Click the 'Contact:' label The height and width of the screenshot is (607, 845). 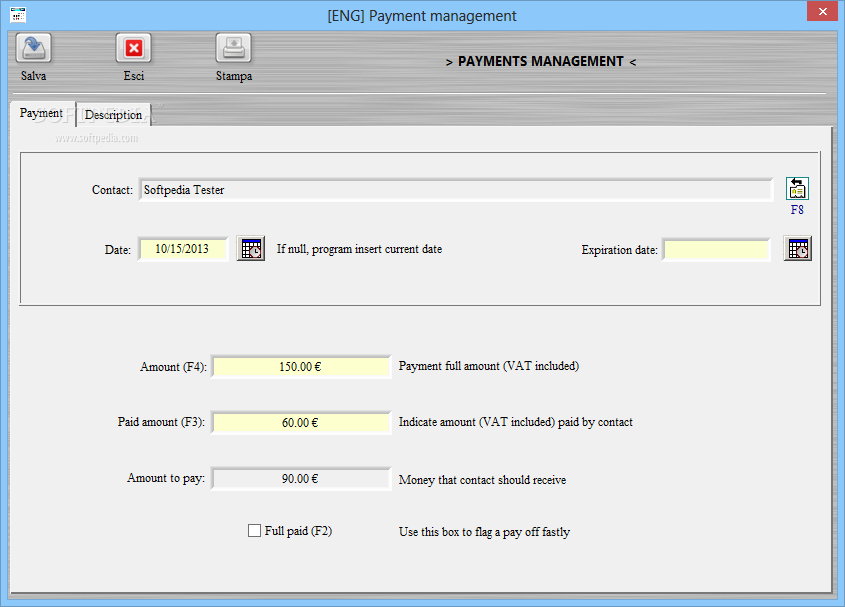pos(112,190)
